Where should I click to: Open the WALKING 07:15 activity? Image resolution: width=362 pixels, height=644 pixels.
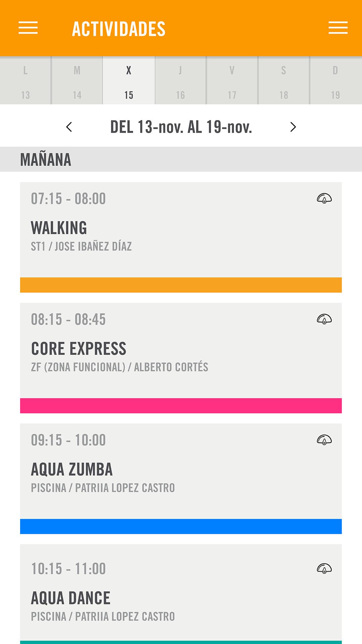[181, 237]
